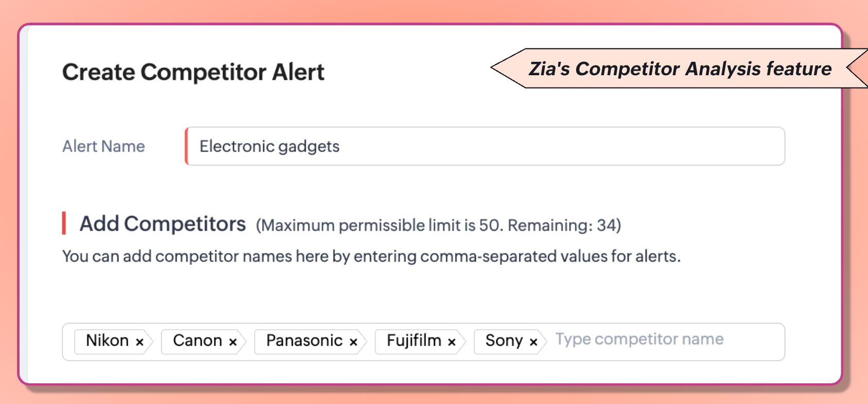
Task: Delete Canon from the competitors list
Action: 233,342
